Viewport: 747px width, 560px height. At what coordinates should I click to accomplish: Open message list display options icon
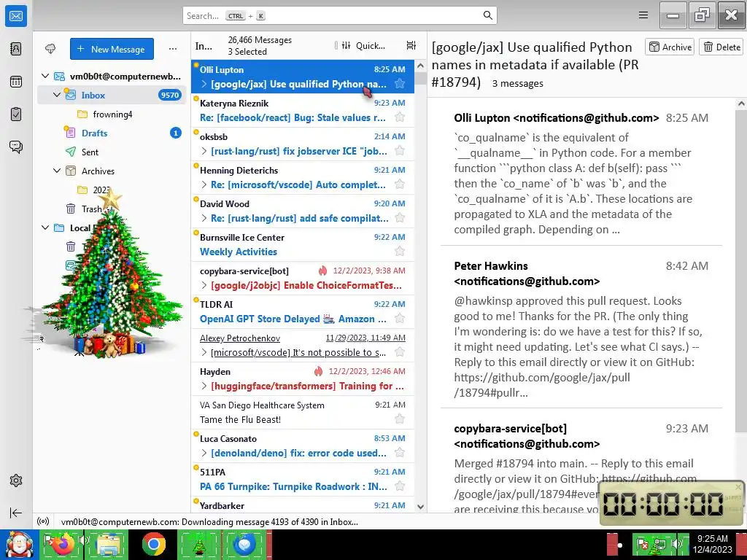[411, 45]
